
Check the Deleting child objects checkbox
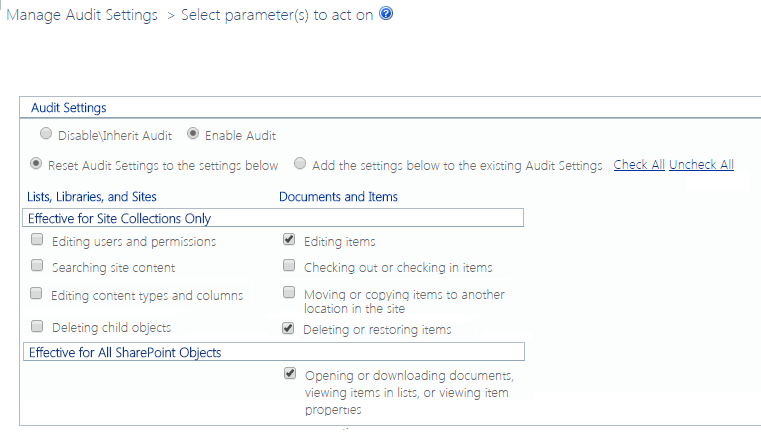click(37, 326)
